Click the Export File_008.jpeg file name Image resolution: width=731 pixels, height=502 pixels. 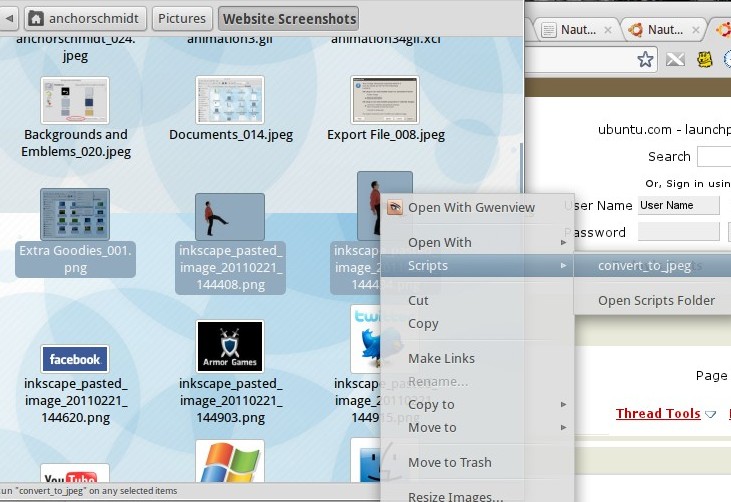[386, 135]
